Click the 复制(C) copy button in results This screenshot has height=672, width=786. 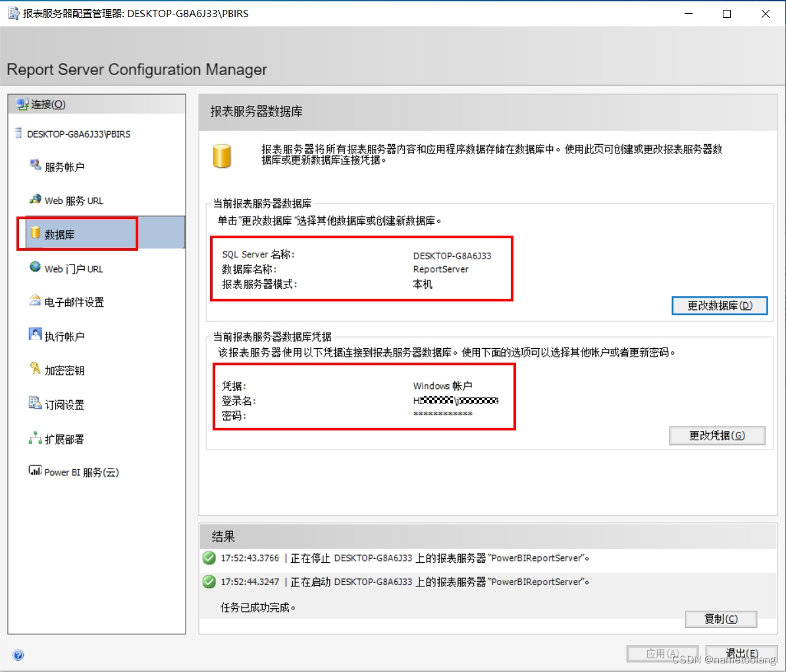click(721, 619)
